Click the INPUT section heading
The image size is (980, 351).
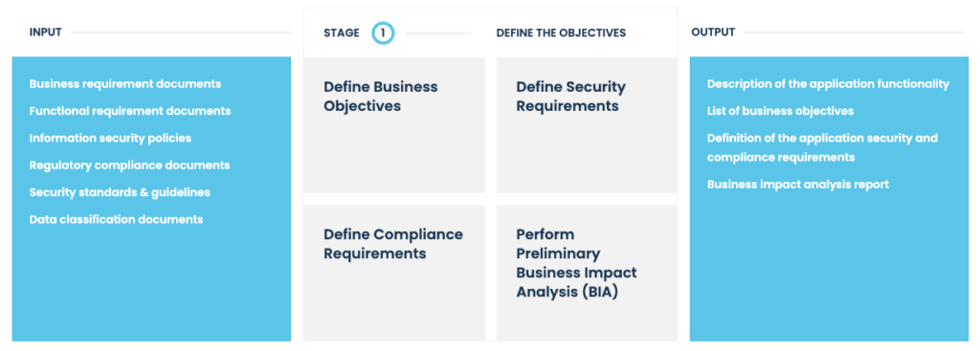pos(46,33)
